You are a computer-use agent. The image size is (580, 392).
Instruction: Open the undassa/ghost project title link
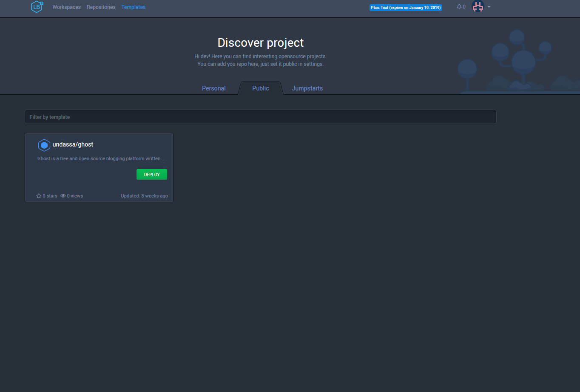tap(73, 144)
